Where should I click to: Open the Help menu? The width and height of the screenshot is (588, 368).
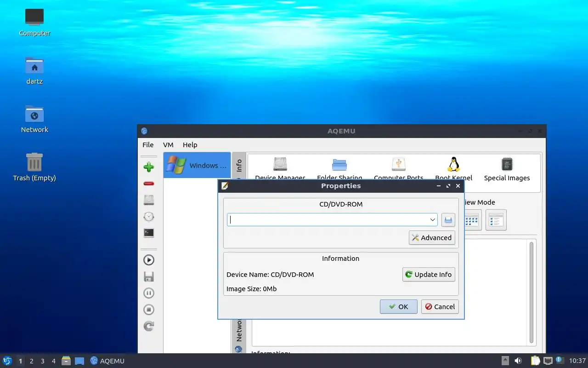(x=190, y=145)
